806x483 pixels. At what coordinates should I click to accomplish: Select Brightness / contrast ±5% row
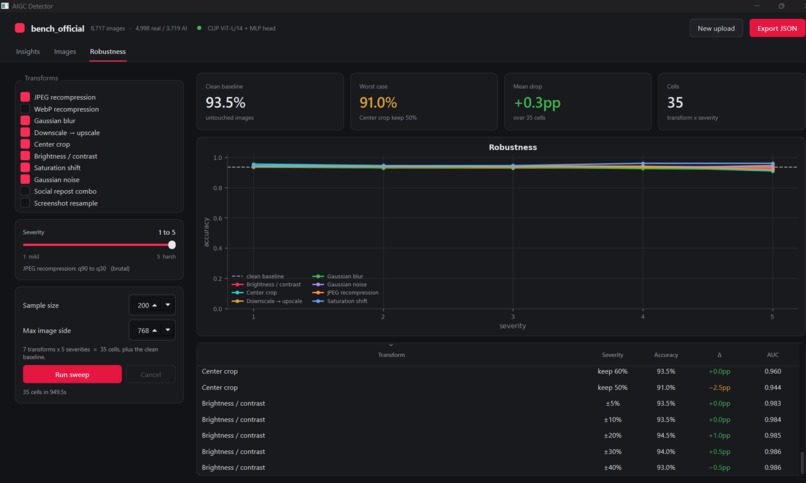(498, 403)
